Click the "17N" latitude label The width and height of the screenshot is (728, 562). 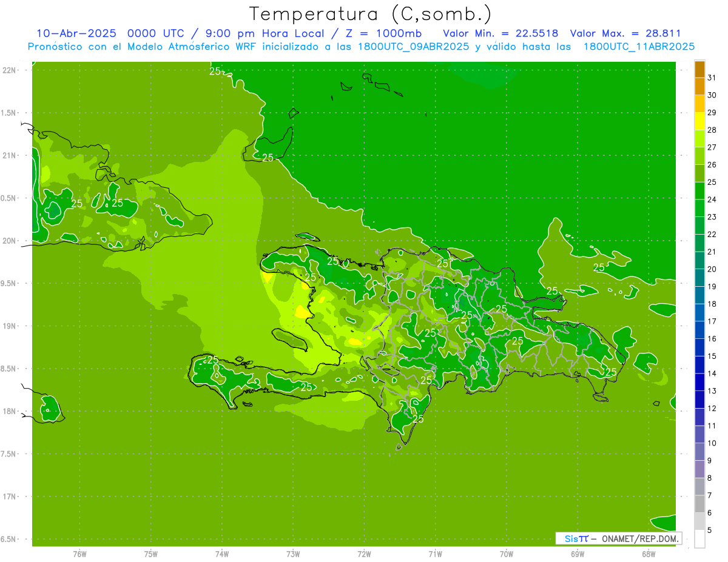pyautogui.click(x=9, y=497)
